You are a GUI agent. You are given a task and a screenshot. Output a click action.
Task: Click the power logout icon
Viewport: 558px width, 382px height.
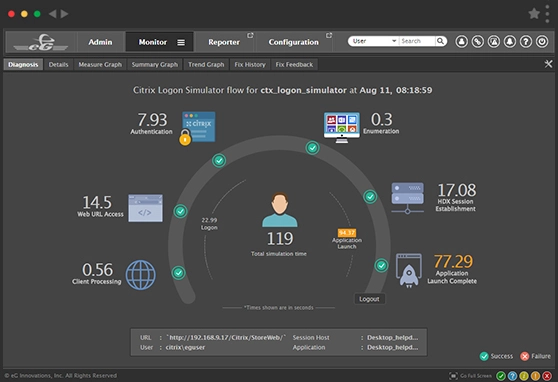pyautogui.click(x=542, y=42)
